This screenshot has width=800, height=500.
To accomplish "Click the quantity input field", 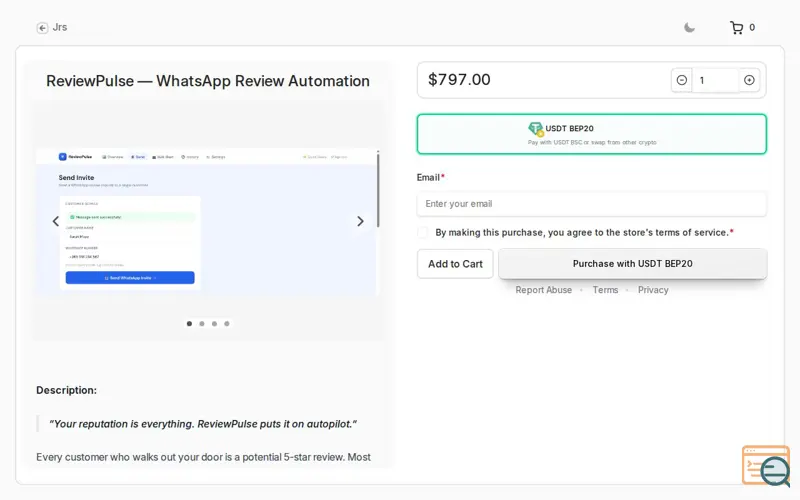I will pyautogui.click(x=715, y=80).
